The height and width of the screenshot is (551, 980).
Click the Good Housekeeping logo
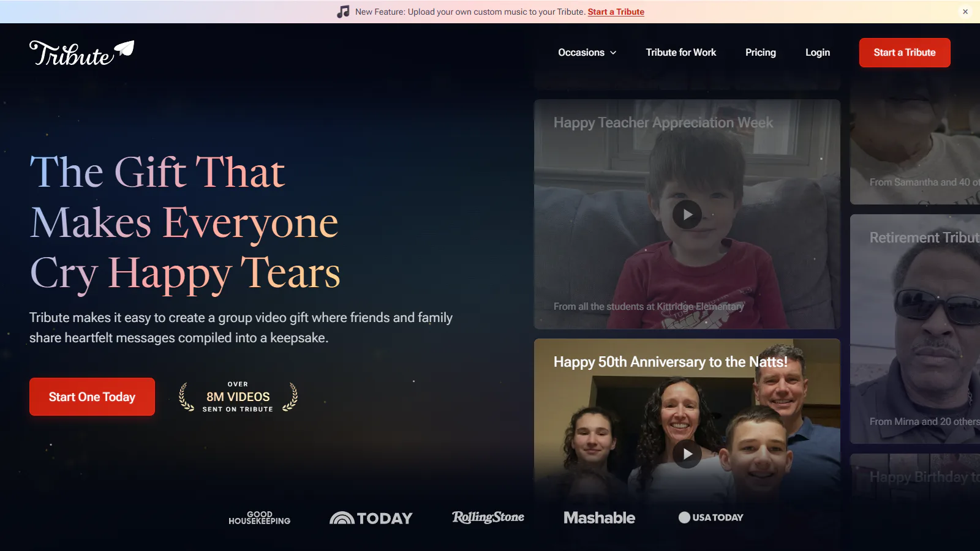pos(260,518)
